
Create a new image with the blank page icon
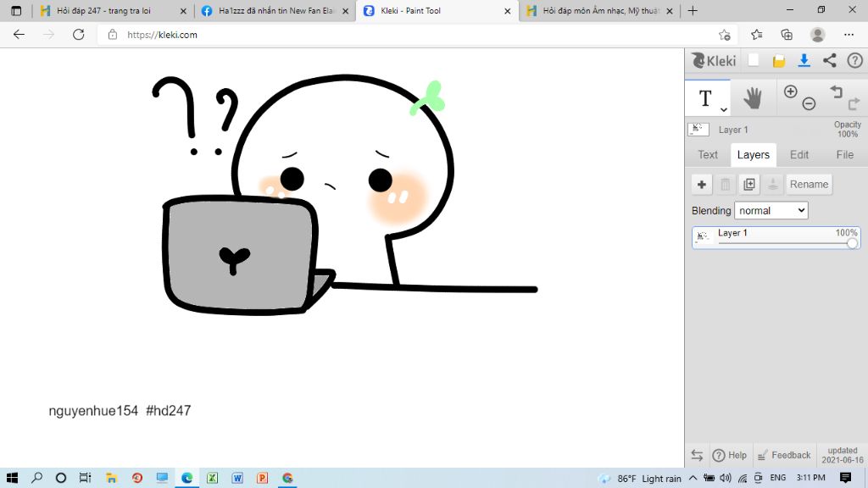pos(754,60)
